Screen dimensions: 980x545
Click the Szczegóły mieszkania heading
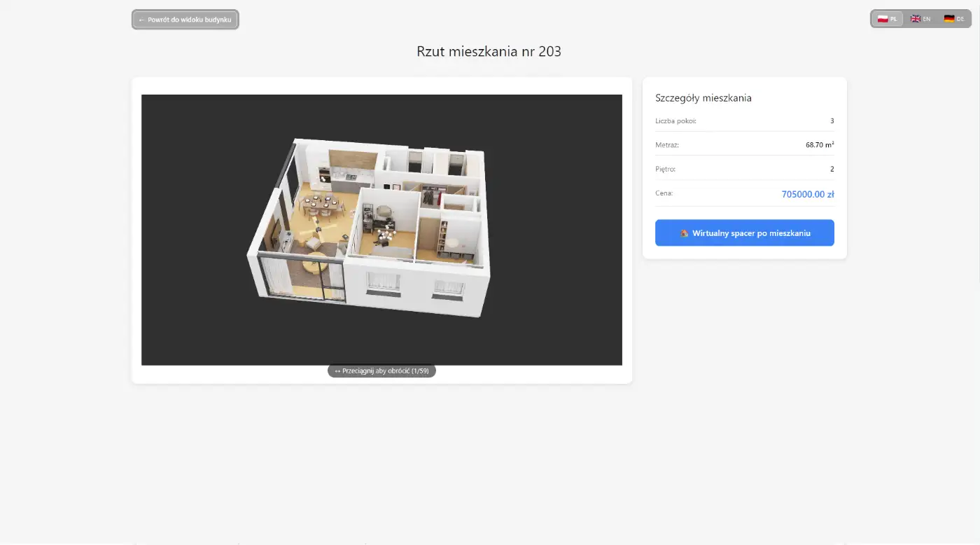tap(703, 98)
